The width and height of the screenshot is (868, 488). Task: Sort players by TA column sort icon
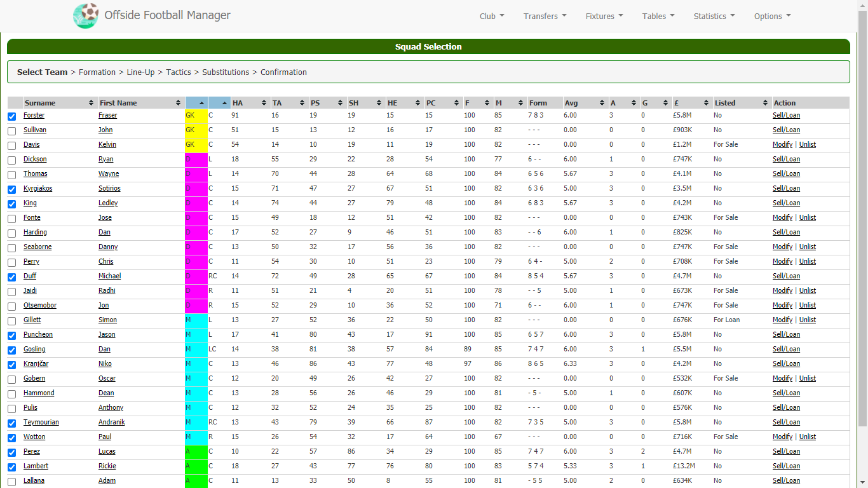(x=301, y=103)
